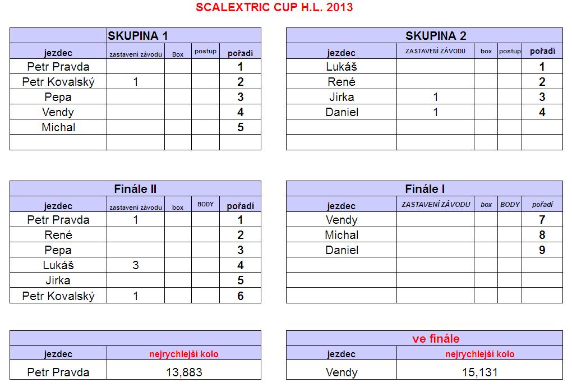The width and height of the screenshot is (572, 392).
Task: Select Jirka's zastavení závodu value in SKUPINA 2
Action: (x=435, y=97)
